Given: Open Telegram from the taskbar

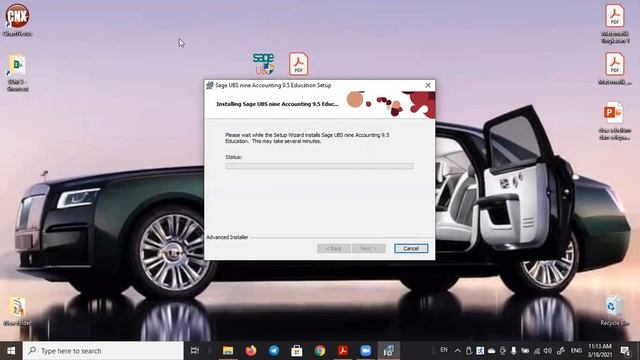Looking at the screenshot, I should 274,351.
